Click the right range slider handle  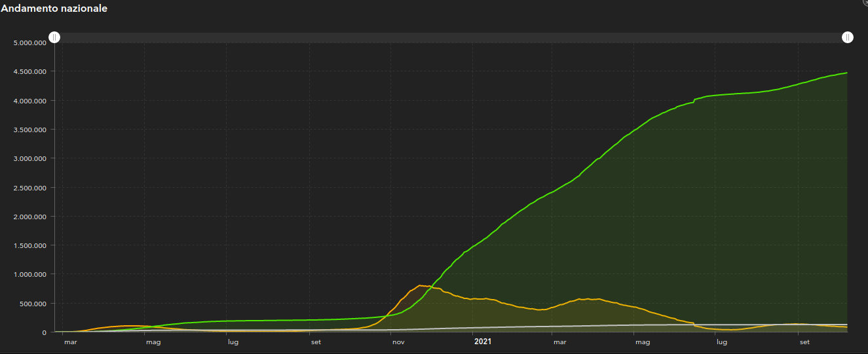click(x=847, y=37)
